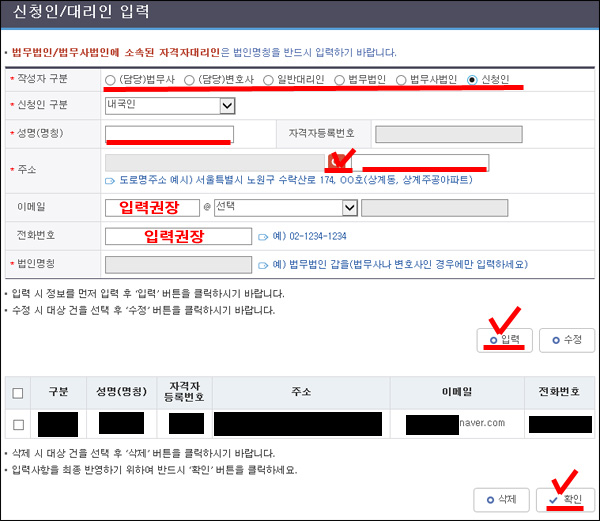Select the (담당)변호사 radio option

click(189, 80)
